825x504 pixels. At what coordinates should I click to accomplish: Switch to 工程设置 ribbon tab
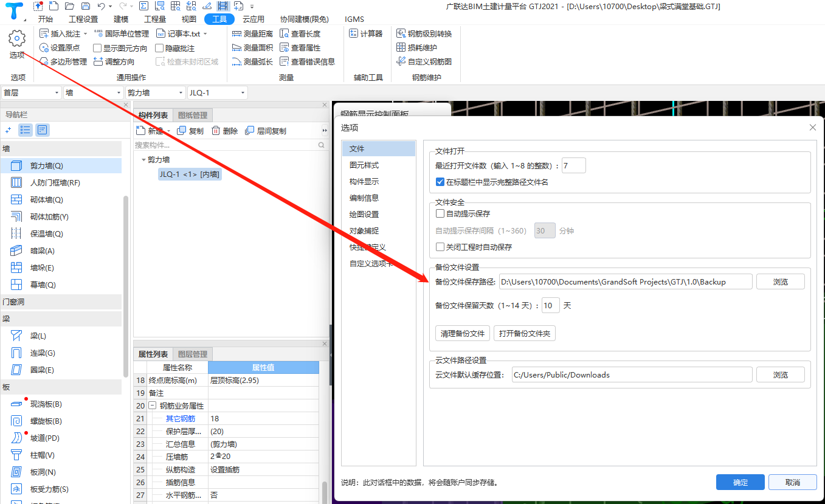[83, 19]
